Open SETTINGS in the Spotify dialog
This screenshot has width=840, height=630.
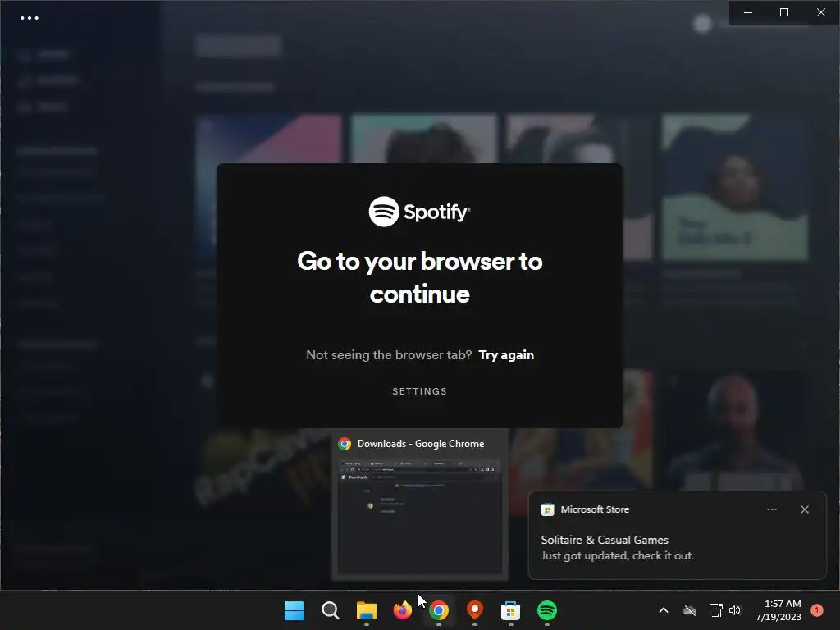[419, 391]
